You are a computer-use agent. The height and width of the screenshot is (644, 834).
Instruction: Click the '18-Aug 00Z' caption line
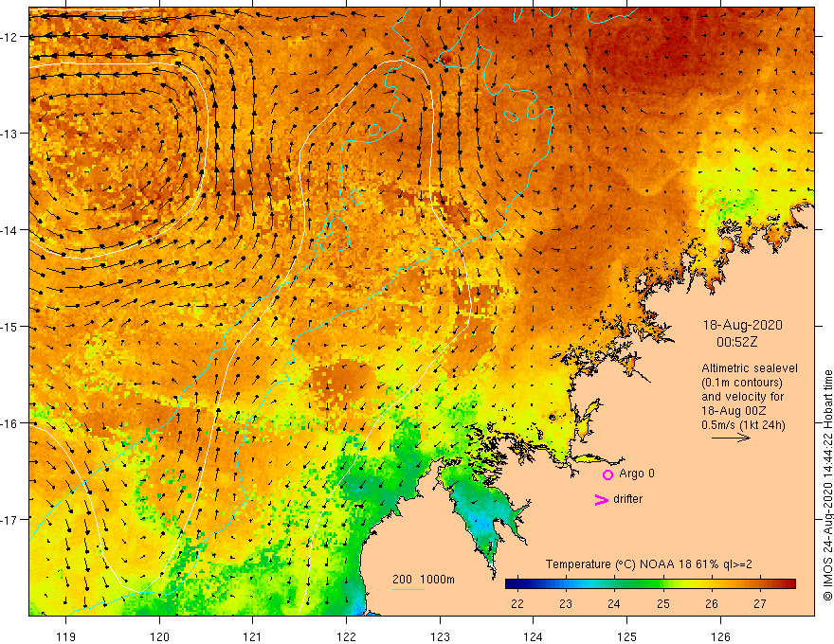pyautogui.click(x=734, y=411)
